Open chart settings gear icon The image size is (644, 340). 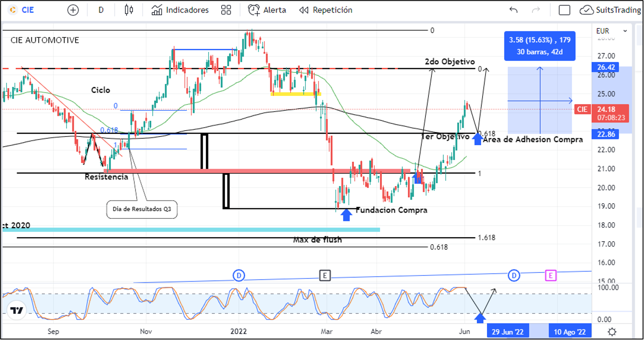click(x=612, y=331)
